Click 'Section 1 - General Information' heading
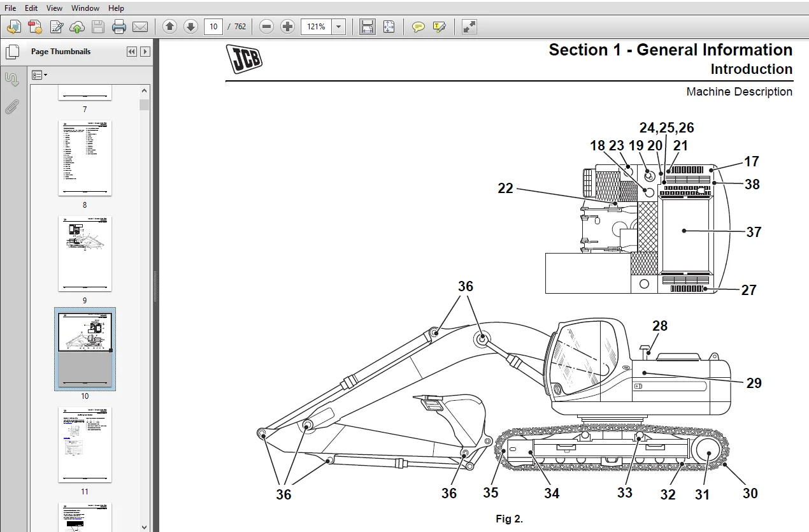809x532 pixels. [x=671, y=50]
